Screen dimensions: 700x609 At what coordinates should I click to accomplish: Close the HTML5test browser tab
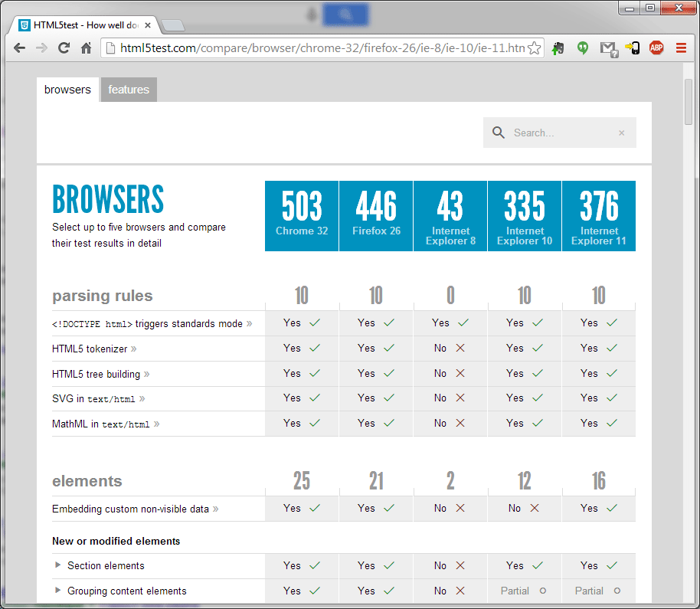(148, 25)
